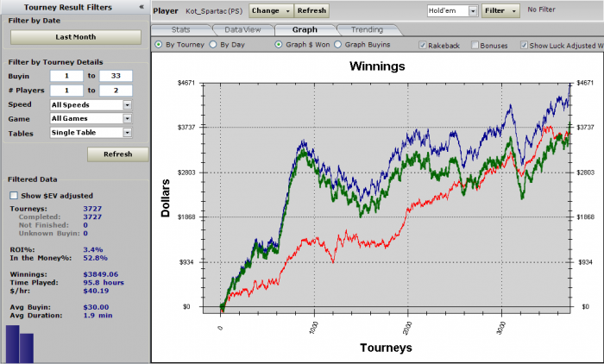
Task: Select the By Tourney radio button
Action: (158, 45)
